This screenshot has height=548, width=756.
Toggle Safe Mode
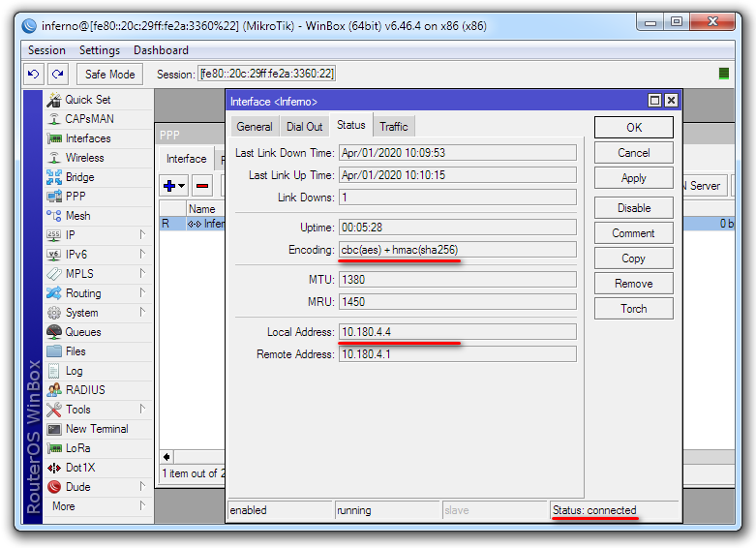pyautogui.click(x=110, y=75)
